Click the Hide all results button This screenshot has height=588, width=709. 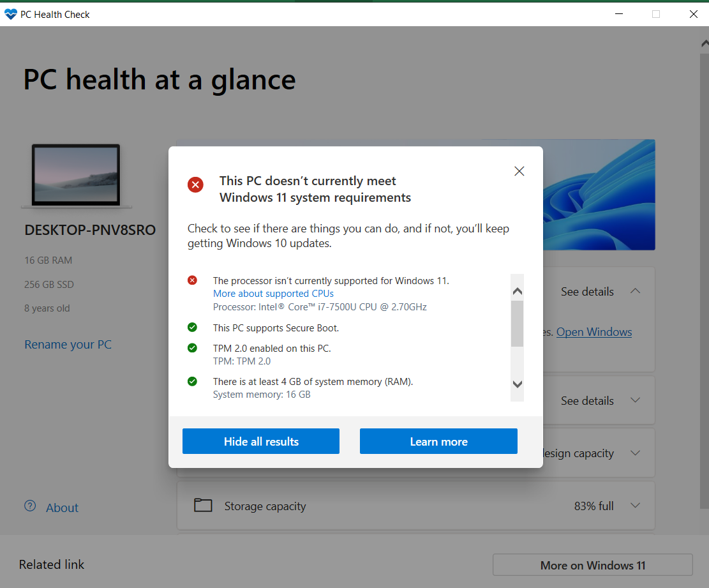(x=260, y=441)
